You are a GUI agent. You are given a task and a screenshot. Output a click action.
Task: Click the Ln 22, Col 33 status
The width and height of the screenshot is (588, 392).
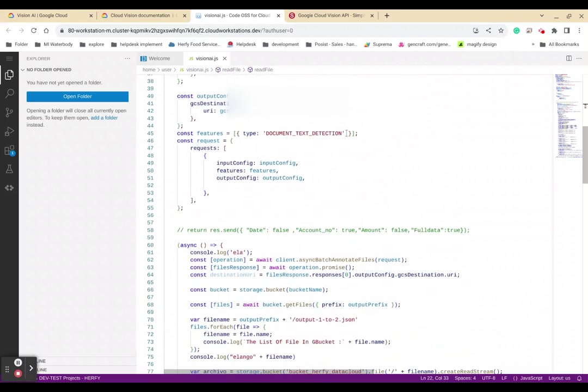[x=434, y=378]
